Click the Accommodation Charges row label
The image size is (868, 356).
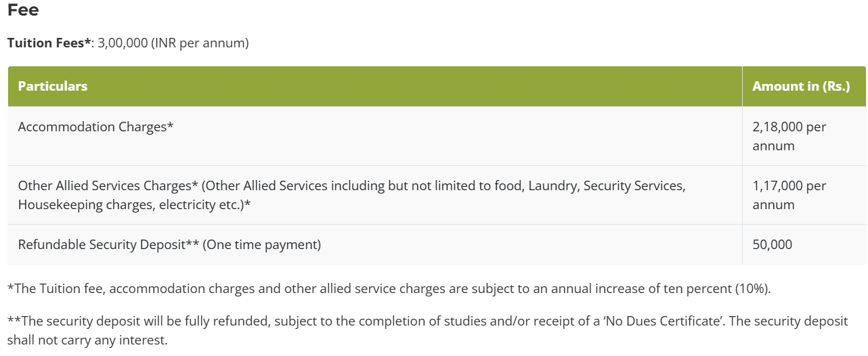tap(95, 127)
